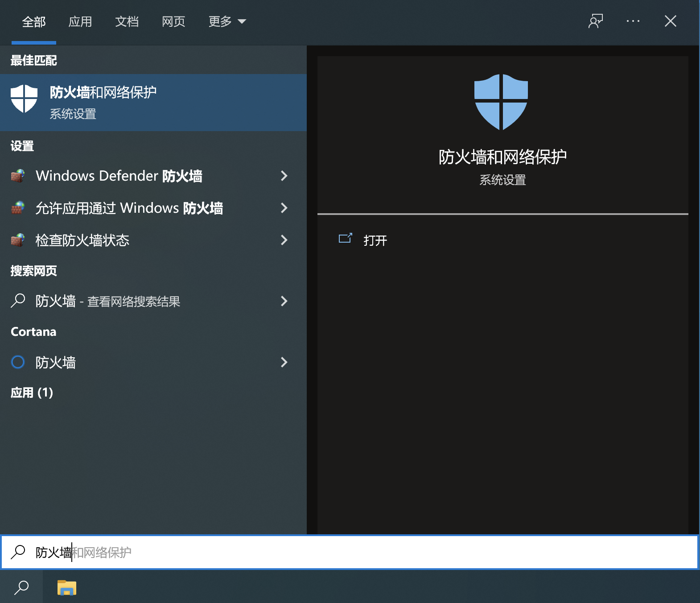Expand arrow for Cortana 防火墙 row

click(x=284, y=362)
